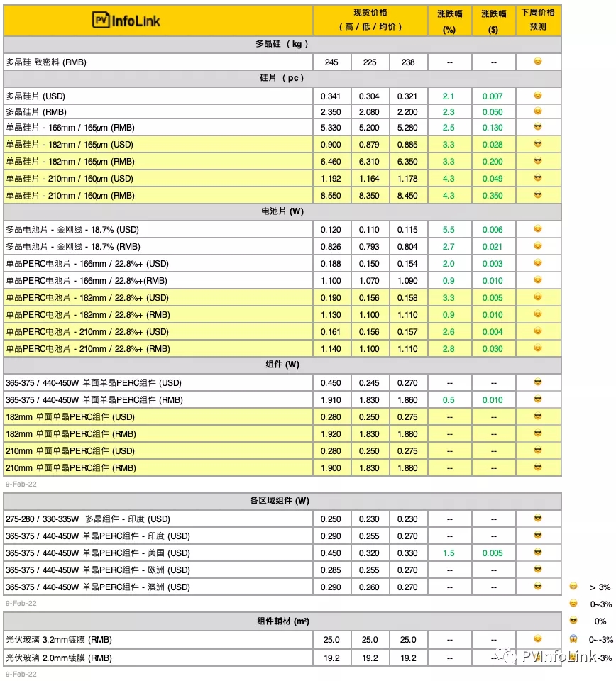Click forecast emoji for 光伏玻璃 3.2mm镀膜 row
This screenshot has height=681, width=616.
[538, 639]
